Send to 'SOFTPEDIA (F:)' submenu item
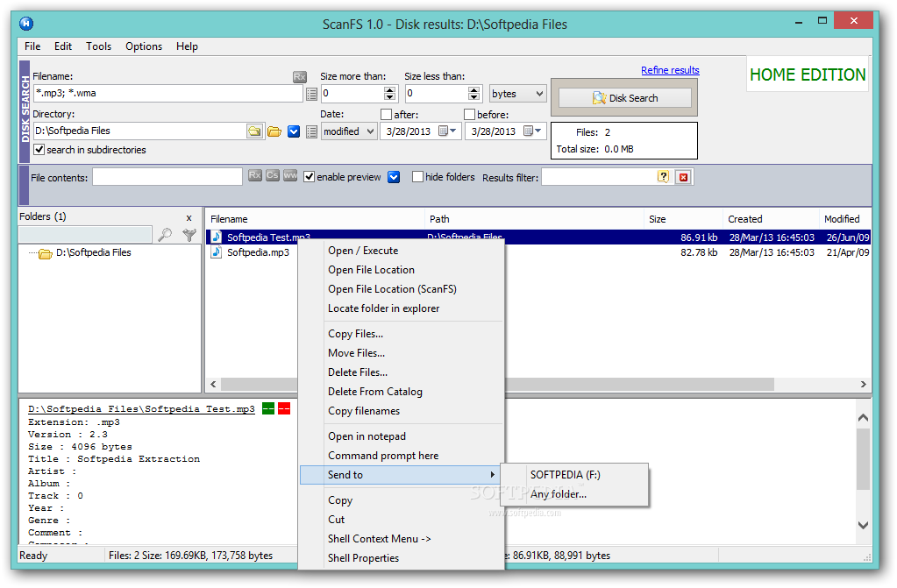Image resolution: width=897 pixels, height=588 pixels. click(x=575, y=475)
